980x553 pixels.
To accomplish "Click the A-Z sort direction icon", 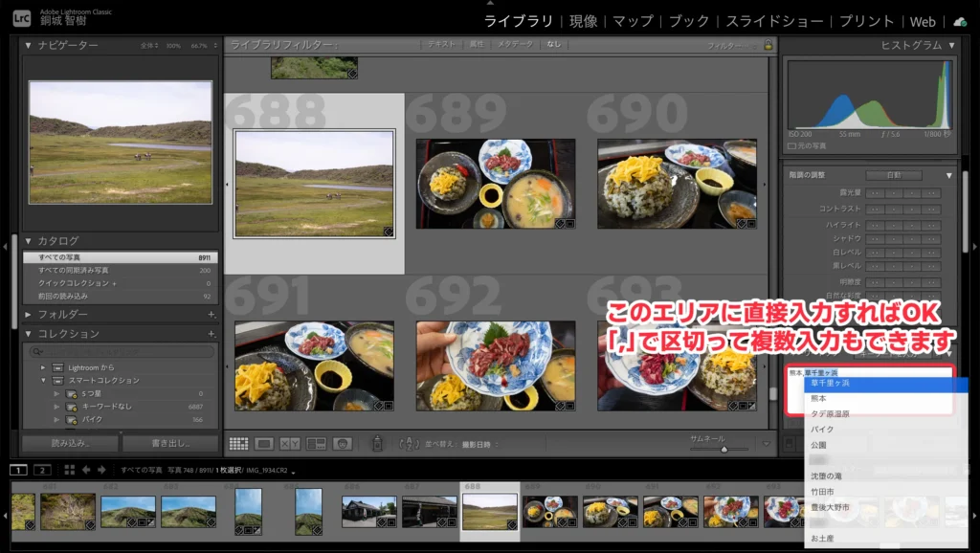I will tap(409, 444).
